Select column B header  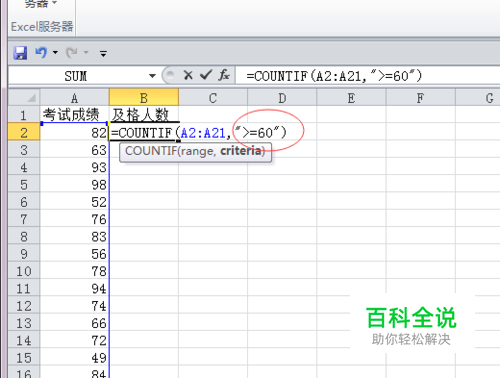point(144,98)
